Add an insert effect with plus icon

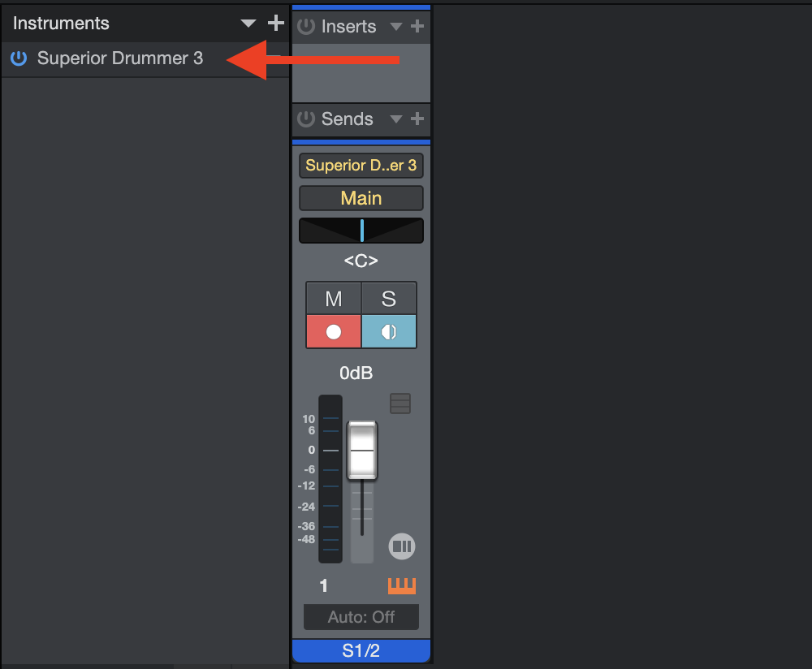pyautogui.click(x=417, y=26)
